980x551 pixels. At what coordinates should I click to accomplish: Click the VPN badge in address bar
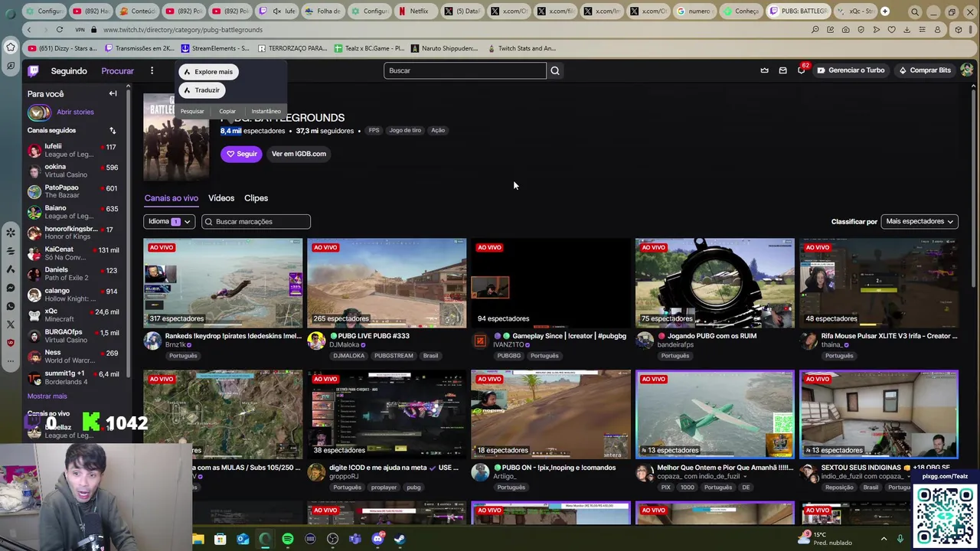(x=80, y=30)
